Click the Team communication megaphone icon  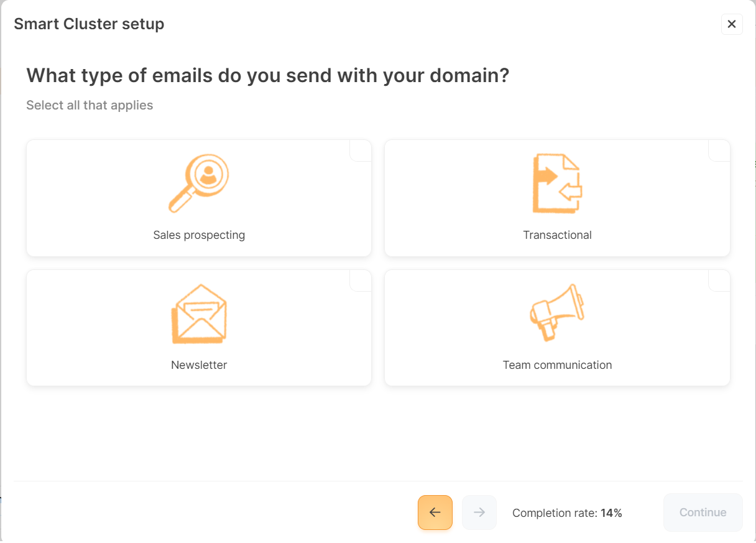(x=557, y=312)
